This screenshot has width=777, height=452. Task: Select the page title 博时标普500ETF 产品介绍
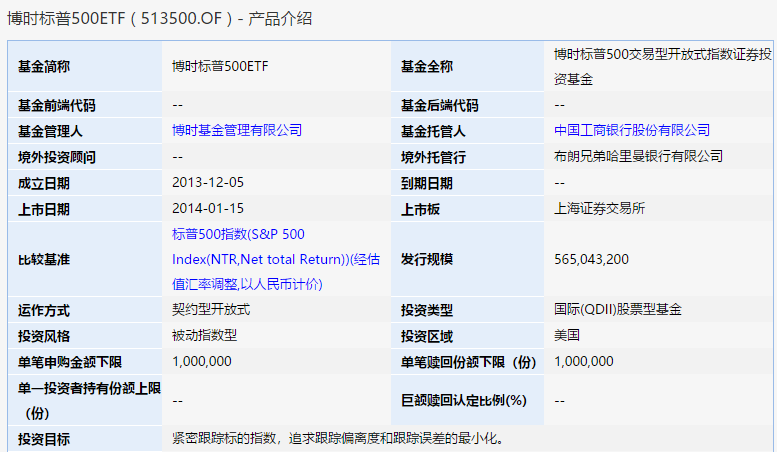[160, 19]
